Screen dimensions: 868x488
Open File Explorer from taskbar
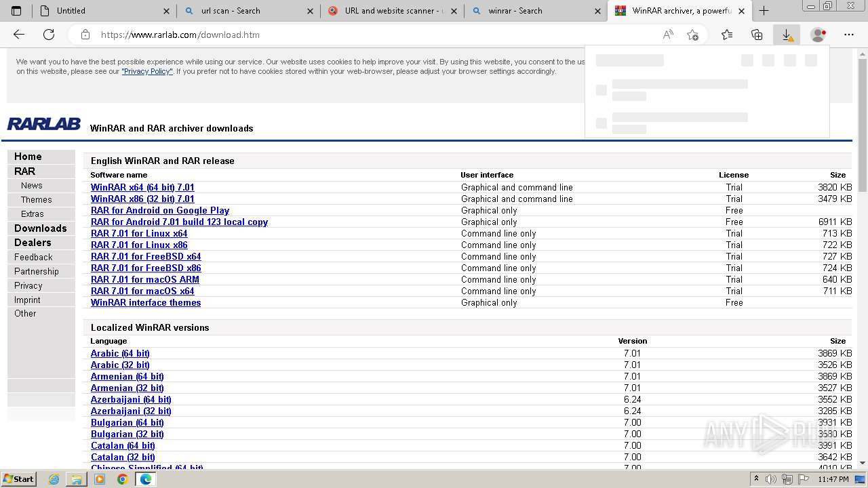[x=77, y=479]
